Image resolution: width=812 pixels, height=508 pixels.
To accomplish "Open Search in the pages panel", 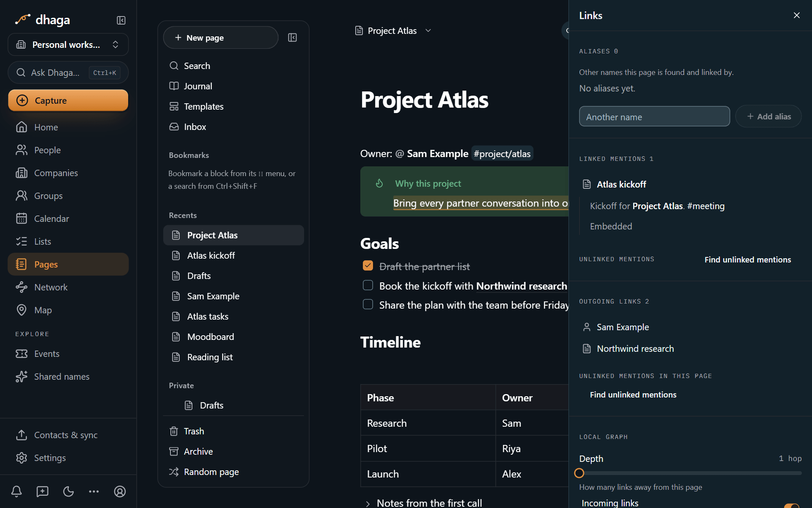I will (x=233, y=66).
